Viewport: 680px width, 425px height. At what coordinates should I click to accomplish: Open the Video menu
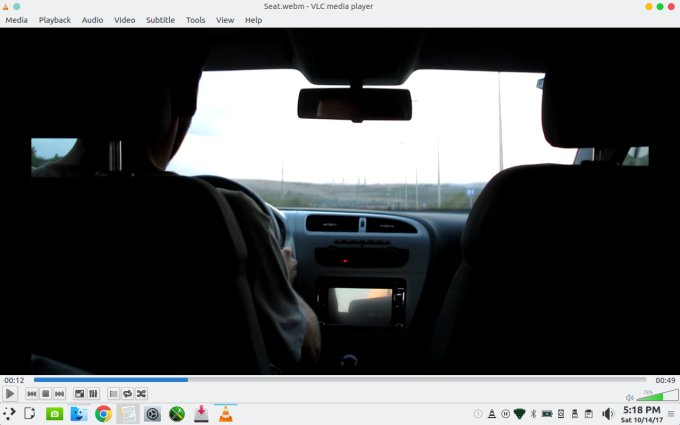click(124, 20)
